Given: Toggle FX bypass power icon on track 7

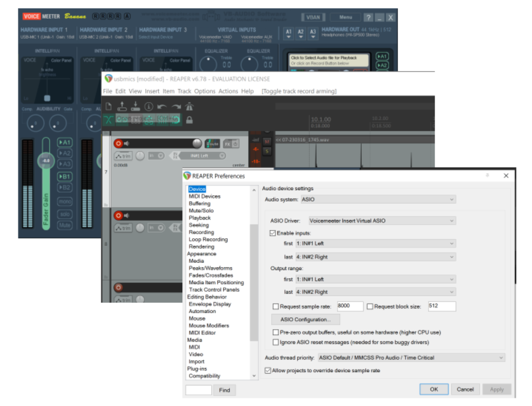Looking at the screenshot, I should (235, 144).
